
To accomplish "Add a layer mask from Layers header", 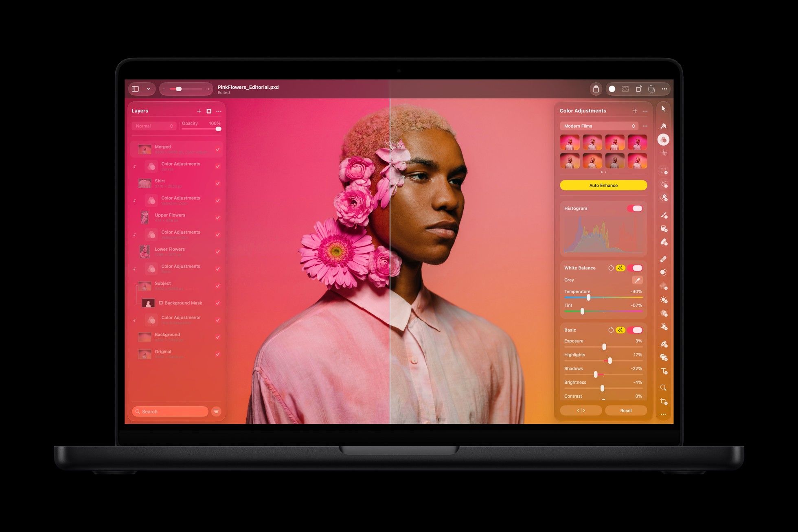I will (x=209, y=111).
